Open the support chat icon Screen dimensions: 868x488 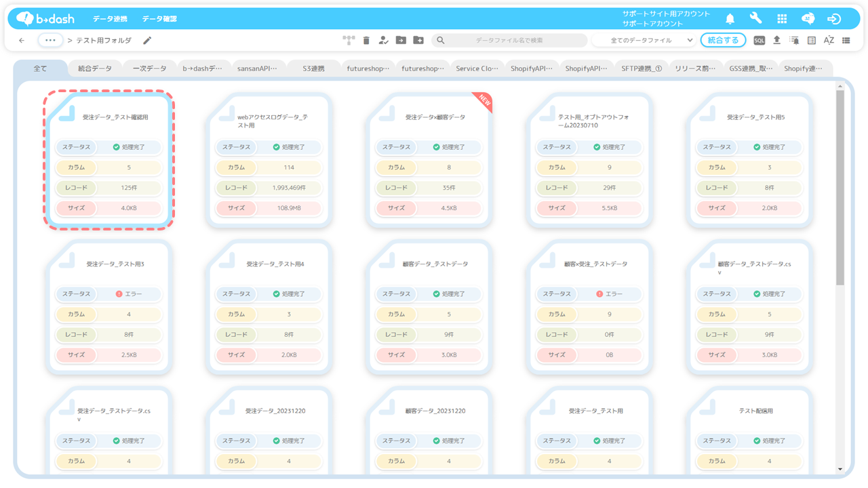coord(808,18)
